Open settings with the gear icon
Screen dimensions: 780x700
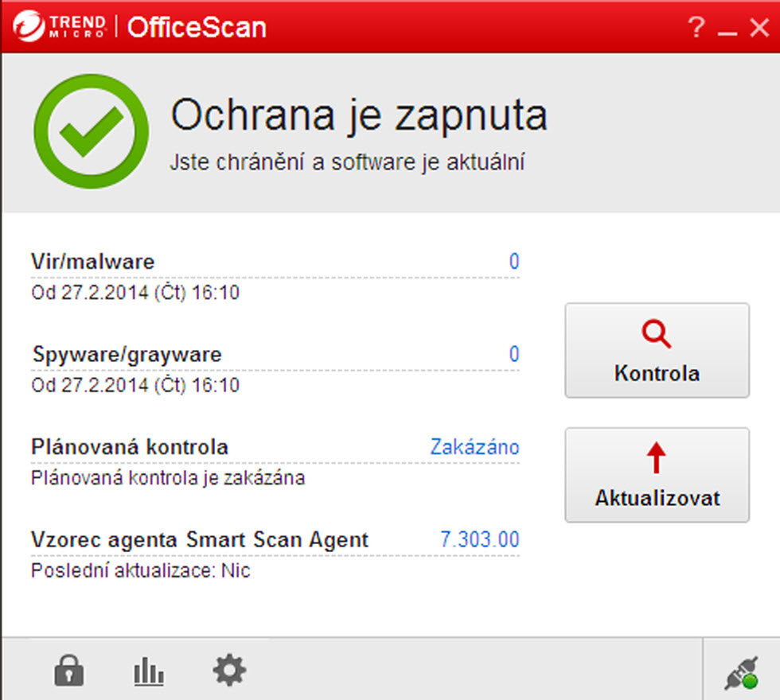click(229, 671)
